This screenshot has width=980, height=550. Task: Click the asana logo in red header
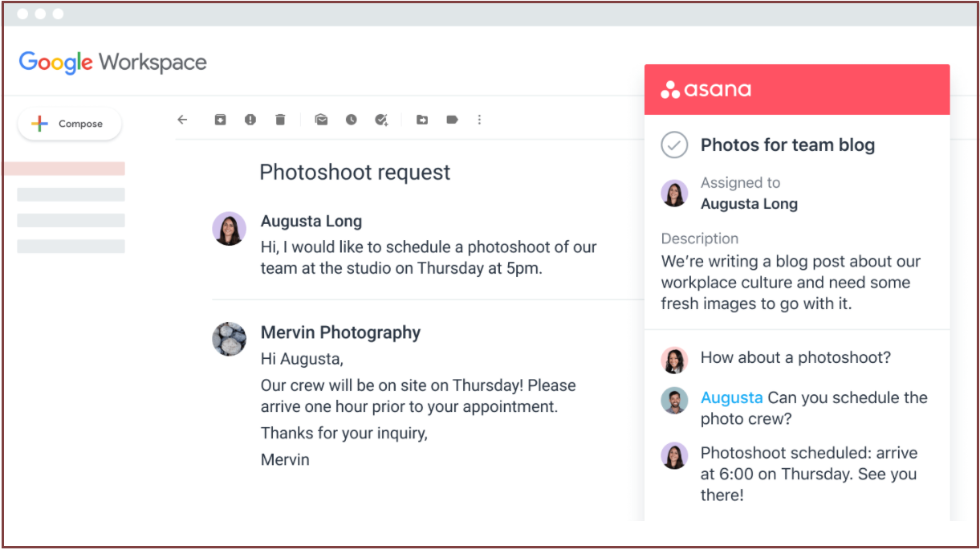pos(706,89)
